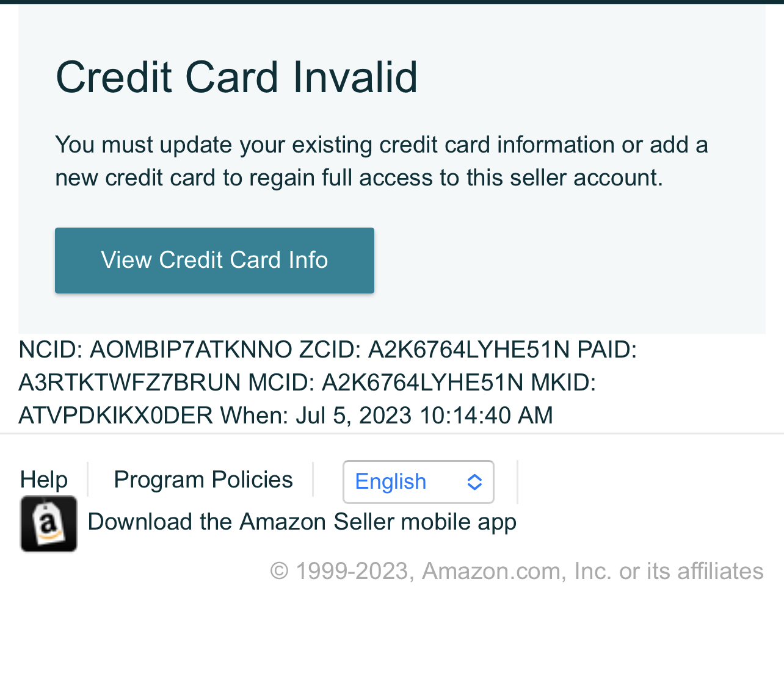Click the PAID value A3RTKTWFZ7BRUN

click(130, 383)
